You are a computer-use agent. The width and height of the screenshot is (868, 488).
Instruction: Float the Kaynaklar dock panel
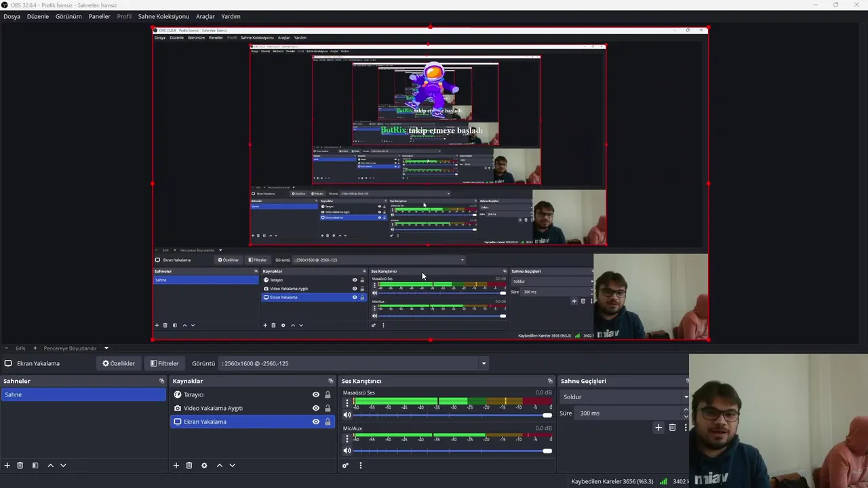tap(331, 381)
